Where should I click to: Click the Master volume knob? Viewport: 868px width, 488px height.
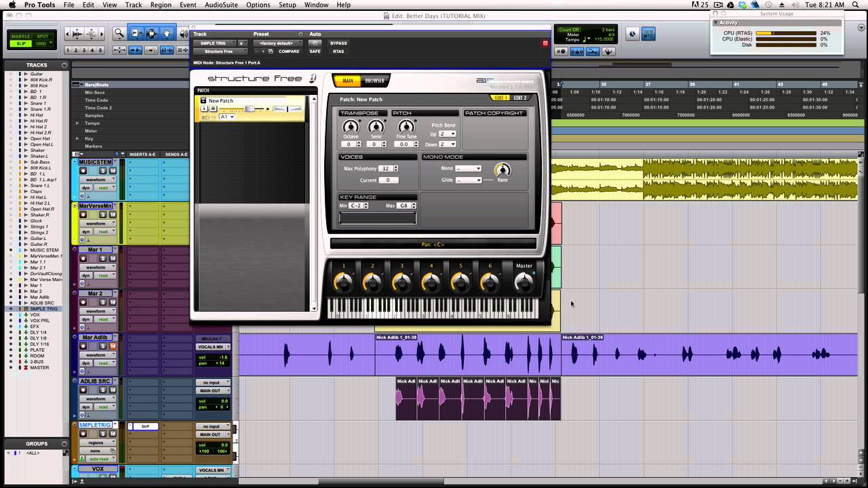(x=524, y=283)
